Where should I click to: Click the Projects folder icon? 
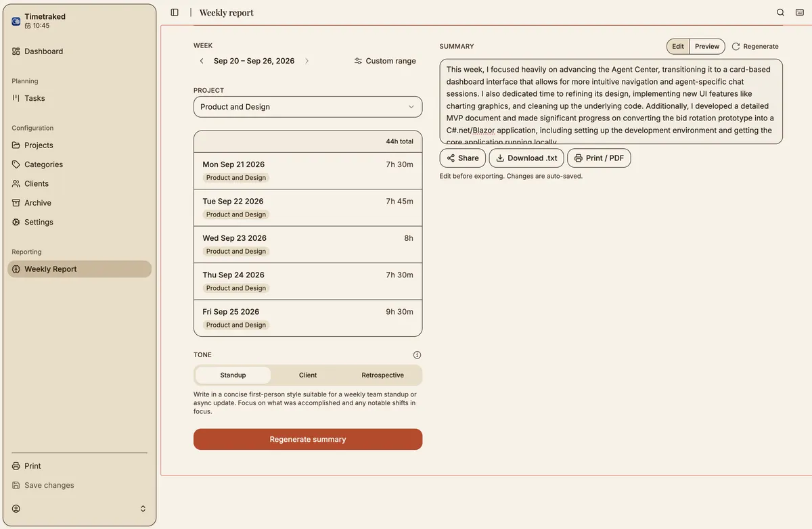click(16, 145)
